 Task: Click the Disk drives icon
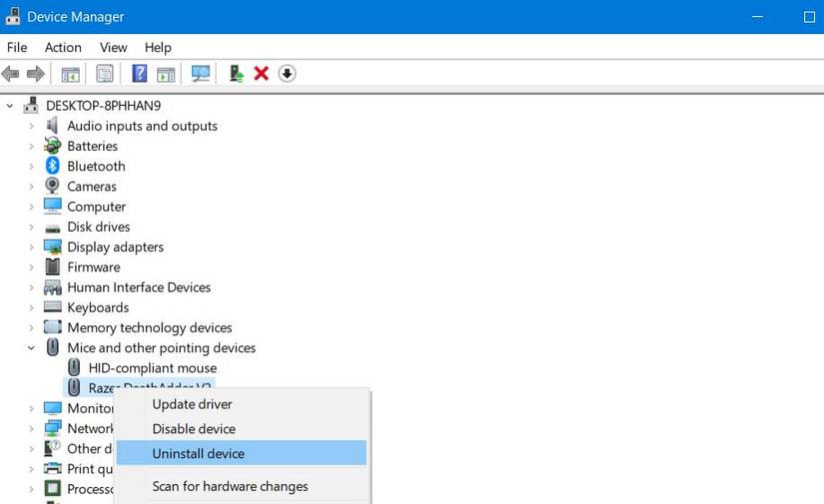point(53,228)
